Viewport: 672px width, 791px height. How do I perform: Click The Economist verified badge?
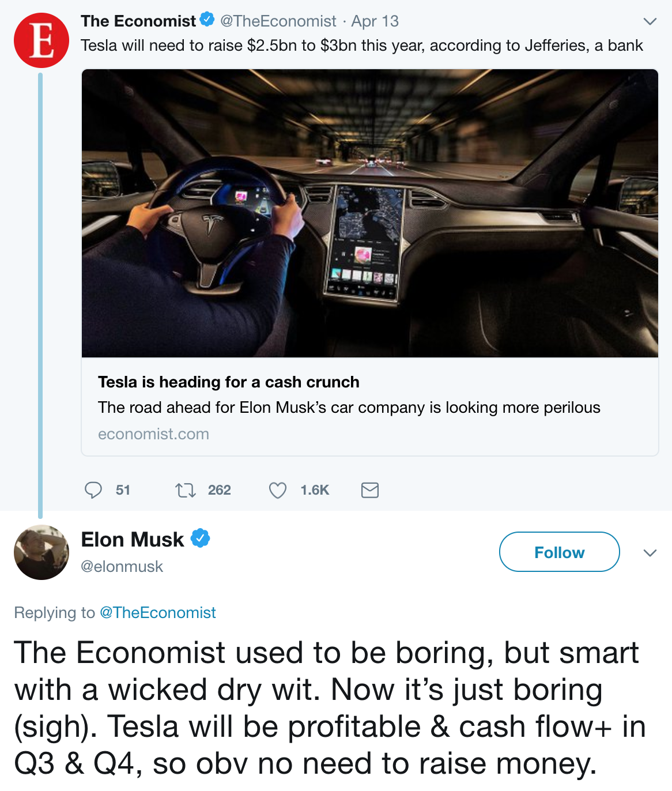click(207, 20)
